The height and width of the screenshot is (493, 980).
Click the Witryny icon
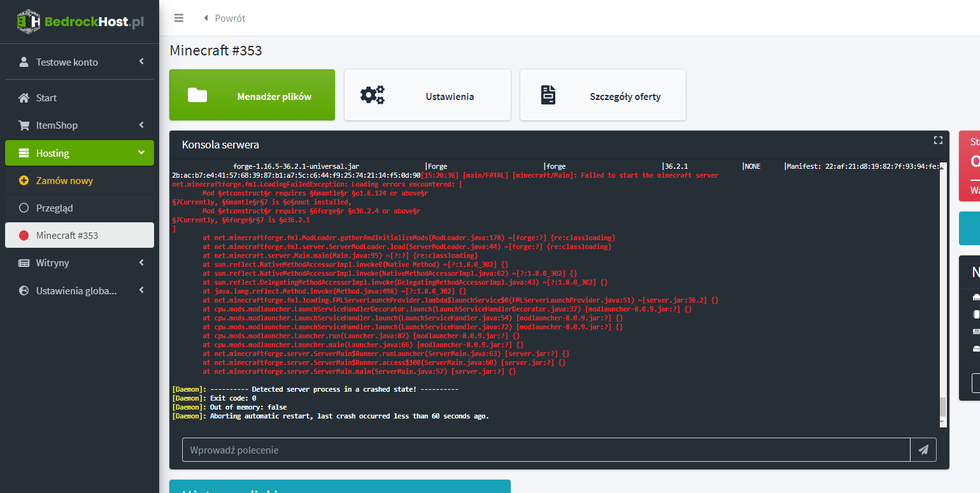pyautogui.click(x=24, y=263)
